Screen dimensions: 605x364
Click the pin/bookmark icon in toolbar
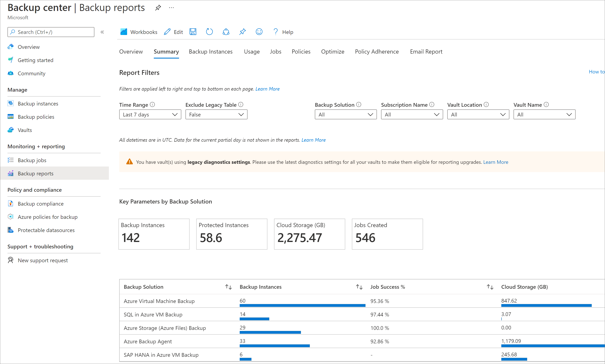pos(242,32)
